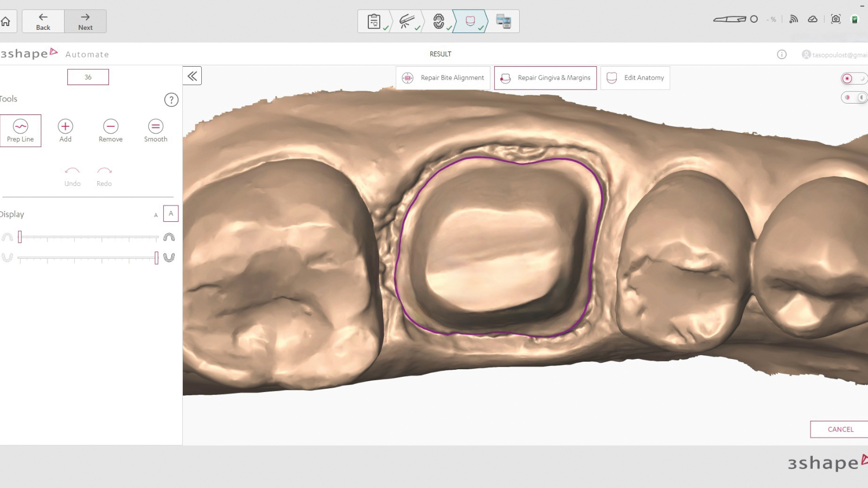868x488 pixels.
Task: Collapse the left panel with double chevron
Action: (192, 76)
